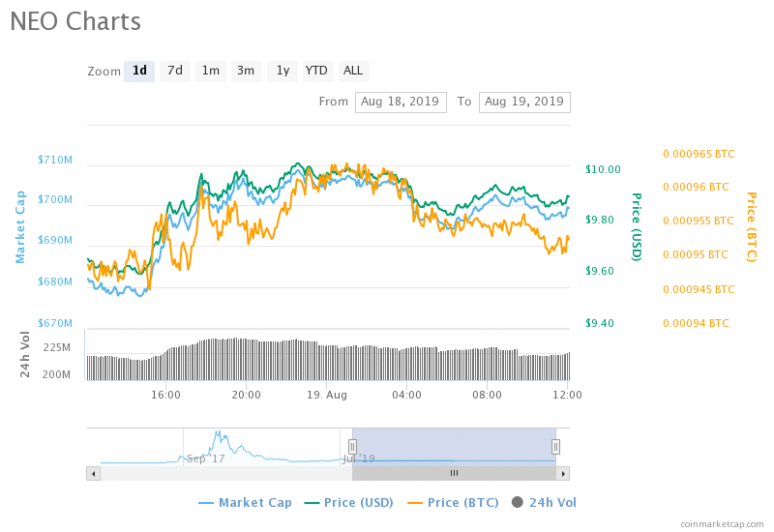Click the Price (USD) axis title
The image size is (774, 532).
[x=637, y=227]
